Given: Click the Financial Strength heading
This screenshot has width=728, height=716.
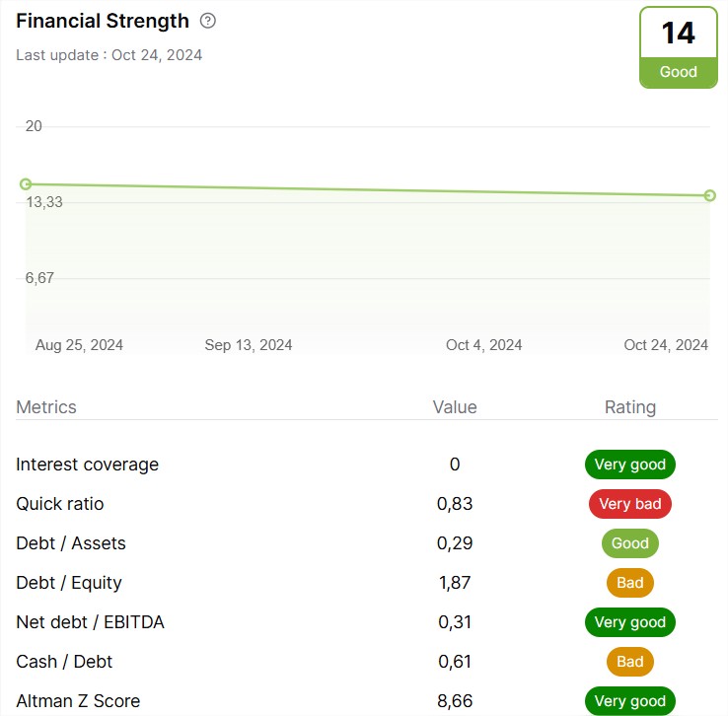Looking at the screenshot, I should pos(103,21).
